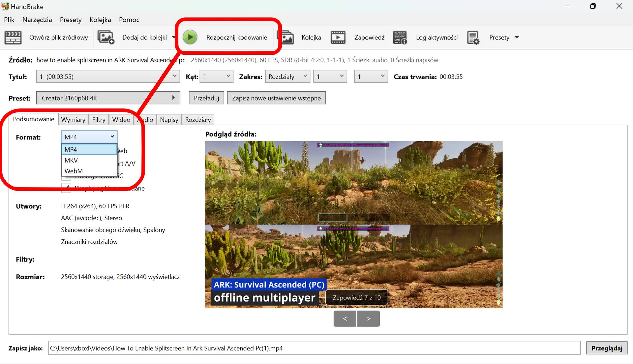Select WebM in the format list
The height and width of the screenshot is (364, 633).
89,171
